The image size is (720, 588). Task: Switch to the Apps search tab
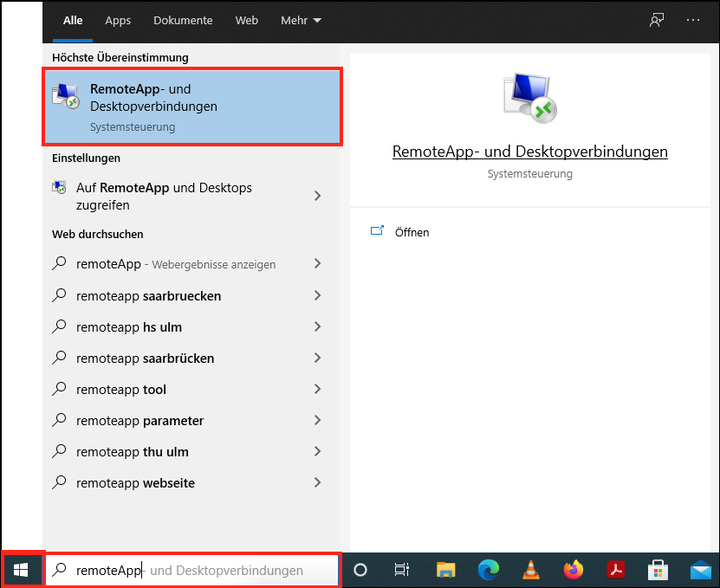tap(118, 20)
